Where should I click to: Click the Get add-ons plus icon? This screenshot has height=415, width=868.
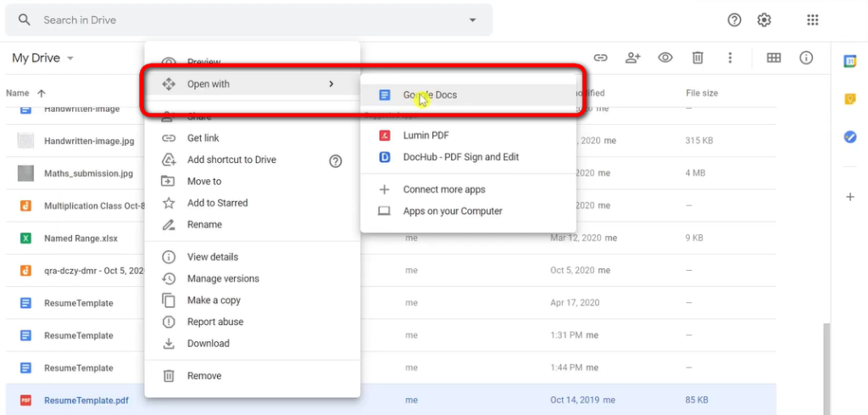pyautogui.click(x=850, y=197)
